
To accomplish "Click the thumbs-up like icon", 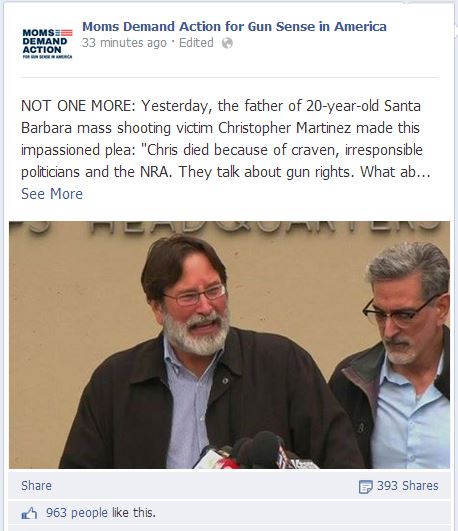I will click(x=29, y=513).
